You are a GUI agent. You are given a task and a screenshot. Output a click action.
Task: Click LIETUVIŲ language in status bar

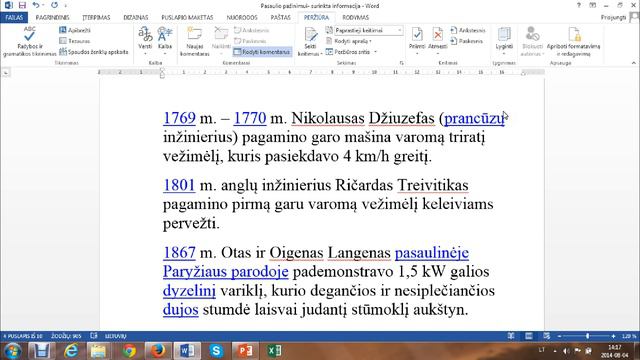[116, 336]
